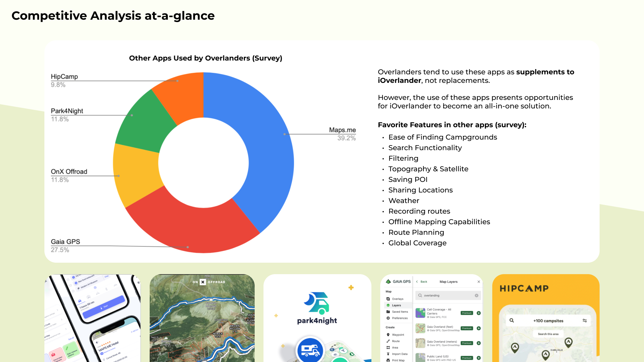Screen dimensions: 644x362
Task: Click the HipCamp magnifier search icon
Action: click(512, 321)
